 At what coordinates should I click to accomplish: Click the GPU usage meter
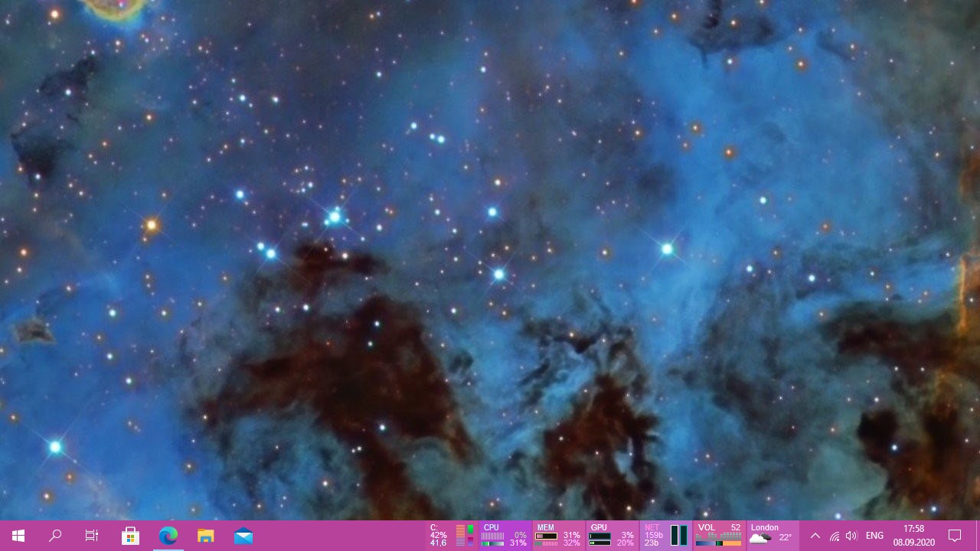point(612,536)
